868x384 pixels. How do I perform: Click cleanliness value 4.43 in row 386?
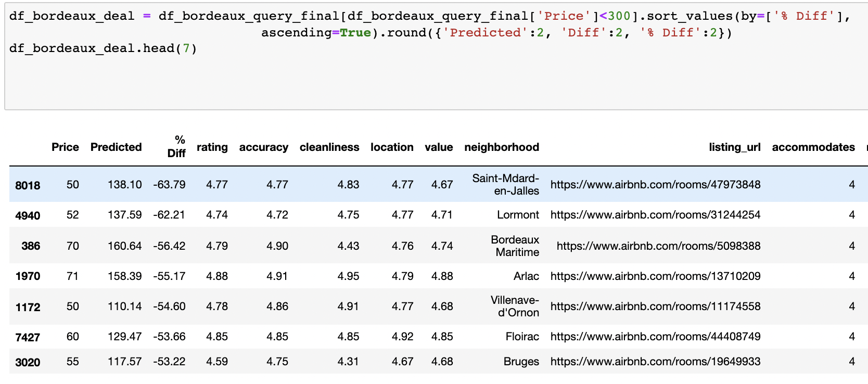pos(348,246)
